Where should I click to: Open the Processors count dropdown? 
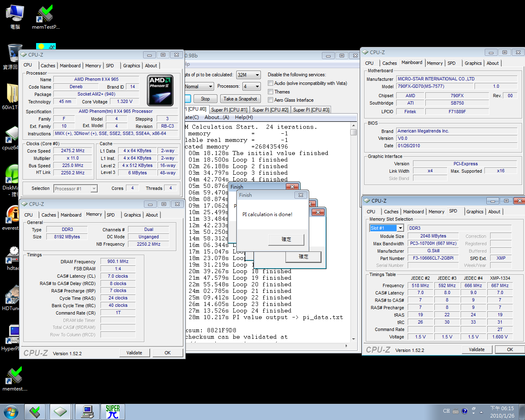click(x=251, y=87)
